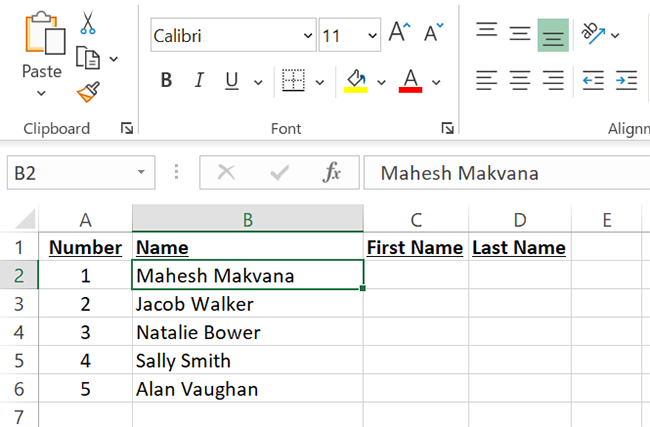This screenshot has width=650, height=427.
Task: Increase the cell indent
Action: click(626, 80)
